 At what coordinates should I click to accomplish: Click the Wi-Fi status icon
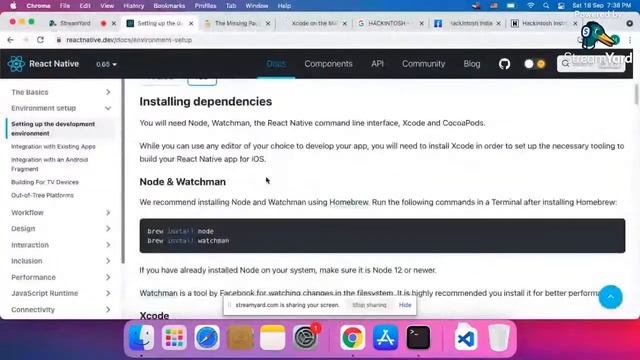[531, 6]
